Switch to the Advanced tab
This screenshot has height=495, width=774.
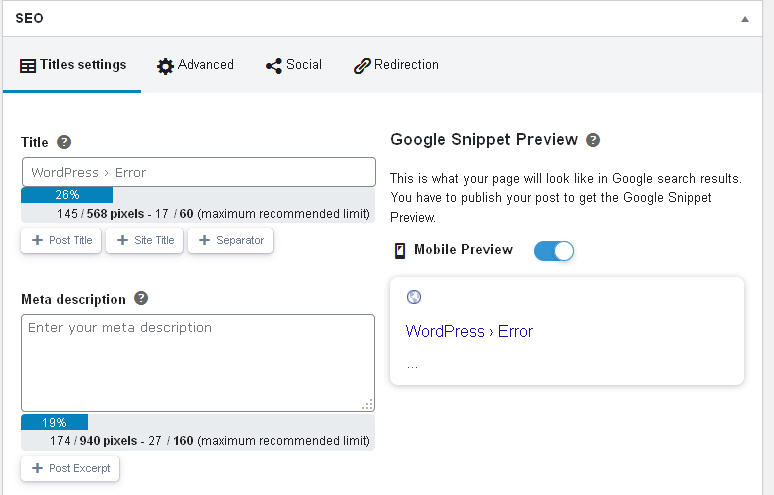(195, 65)
